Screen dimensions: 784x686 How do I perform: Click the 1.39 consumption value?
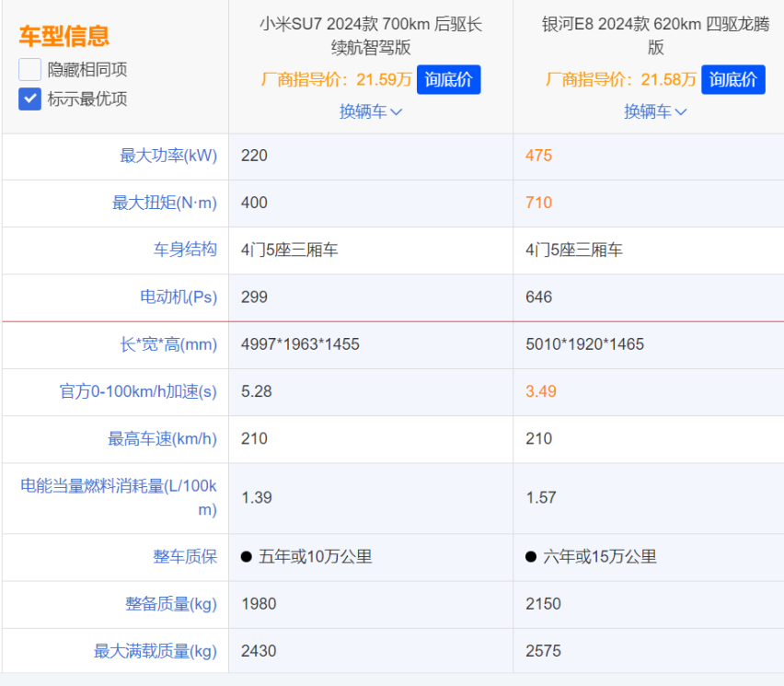(x=256, y=498)
